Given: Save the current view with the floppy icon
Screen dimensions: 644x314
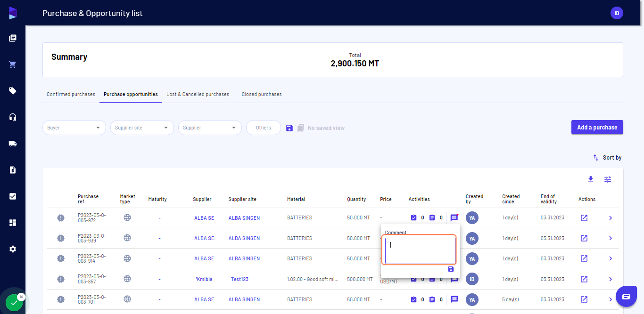Looking at the screenshot, I should pos(289,128).
